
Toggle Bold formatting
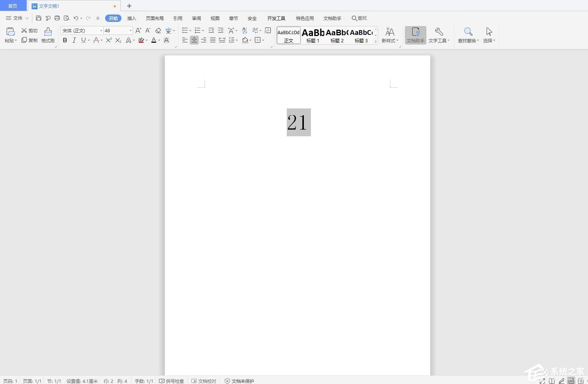pyautogui.click(x=65, y=40)
